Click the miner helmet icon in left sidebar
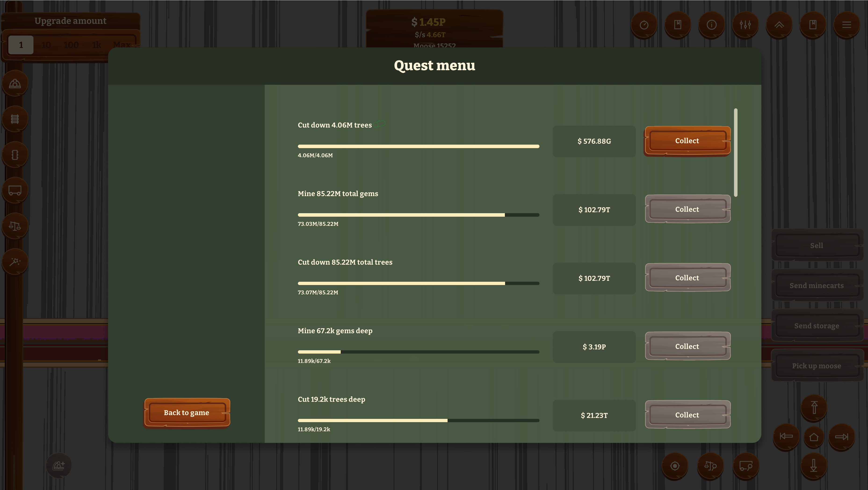 pos(15,84)
